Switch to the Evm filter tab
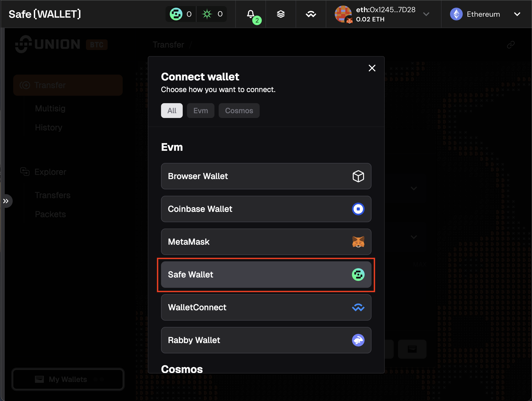Image resolution: width=532 pixels, height=401 pixels. coord(200,111)
